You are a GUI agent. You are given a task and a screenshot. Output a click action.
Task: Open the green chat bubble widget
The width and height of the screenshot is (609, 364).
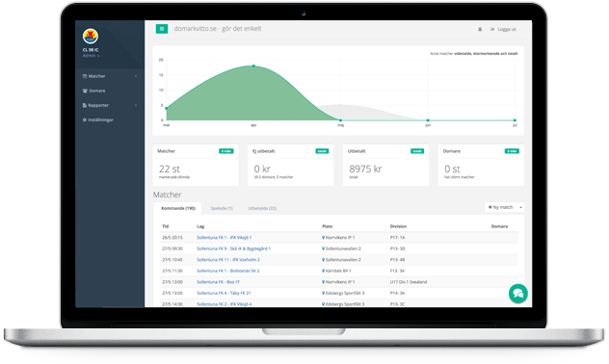coord(518,294)
